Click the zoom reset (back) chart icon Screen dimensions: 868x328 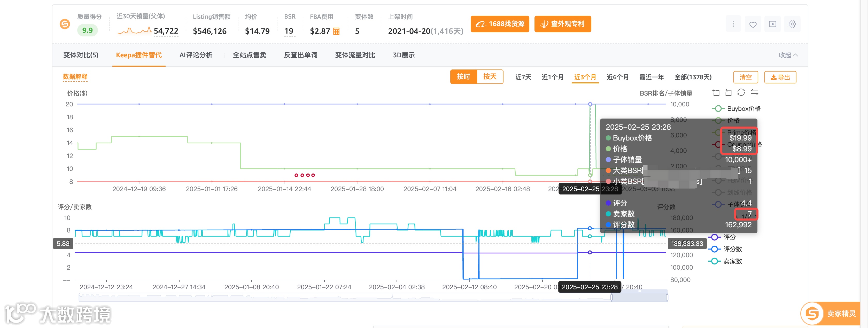728,93
